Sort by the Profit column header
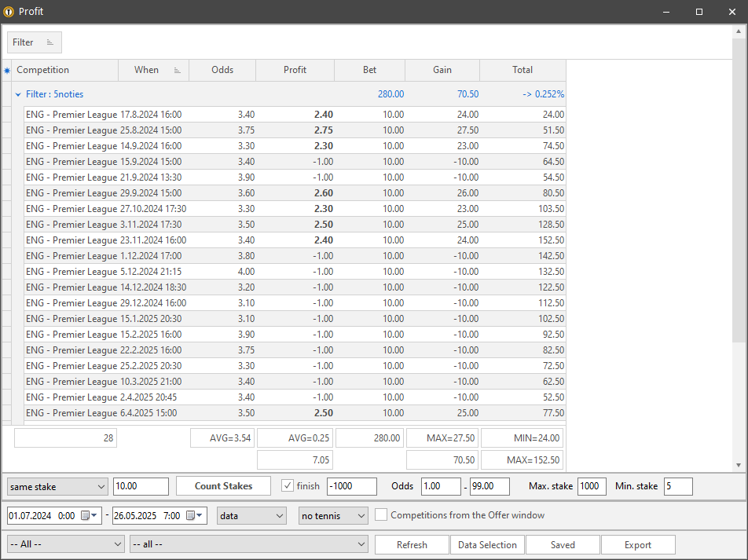The image size is (748, 560). click(x=295, y=70)
